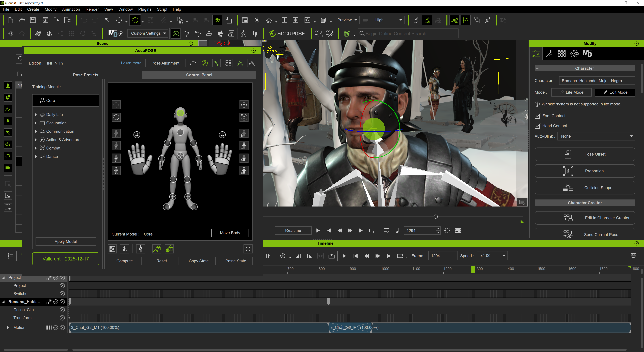This screenshot has height=352, width=644.
Task: Select the Move object tool
Action: point(119,20)
